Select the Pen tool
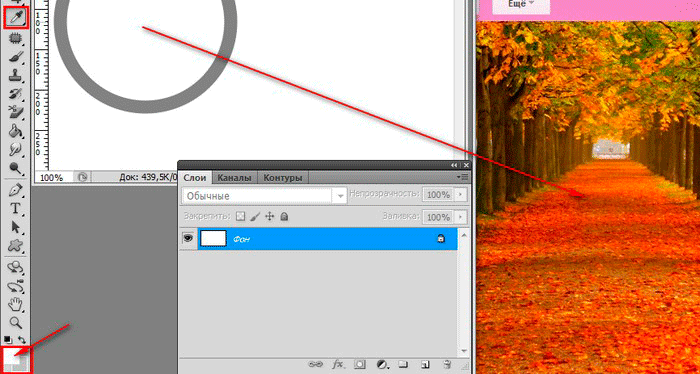The image size is (700, 374). tap(16, 191)
